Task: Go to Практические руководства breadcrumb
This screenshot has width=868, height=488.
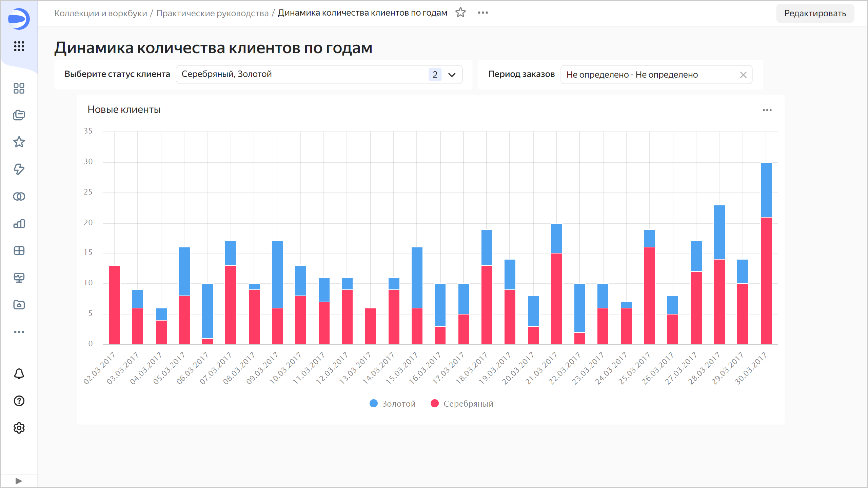Action: [x=212, y=13]
